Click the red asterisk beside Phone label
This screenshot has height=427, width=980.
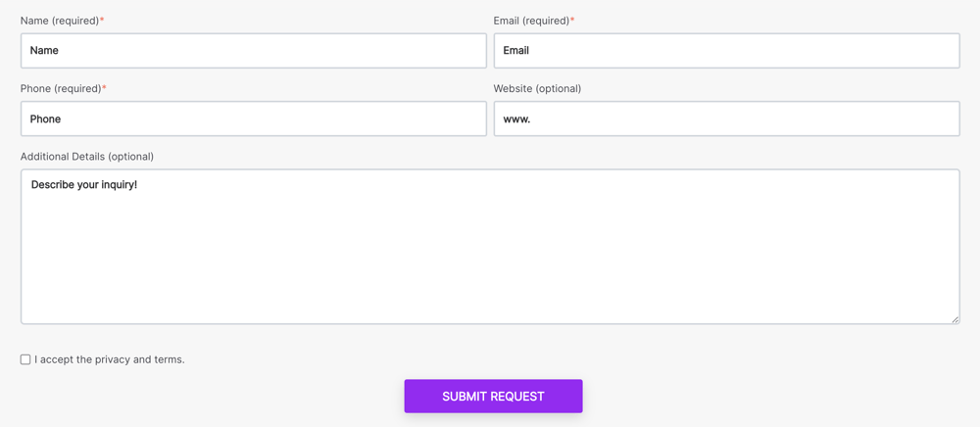pyautogui.click(x=104, y=87)
